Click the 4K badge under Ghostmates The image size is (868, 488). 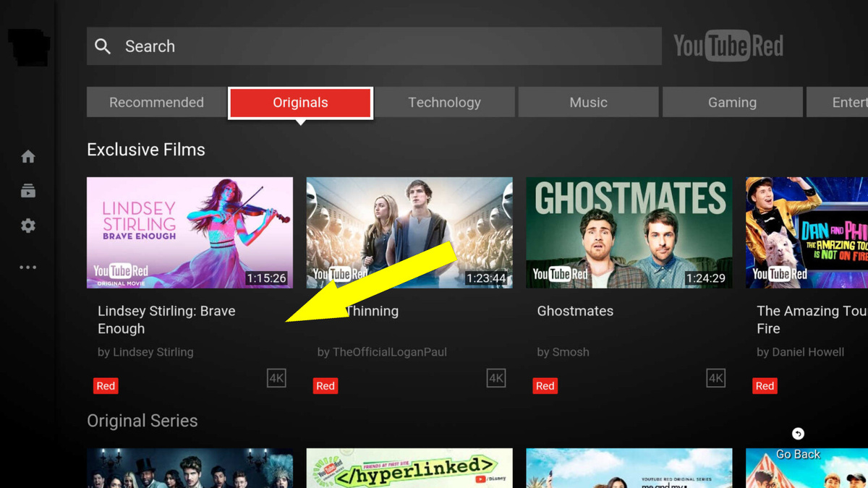pos(716,378)
